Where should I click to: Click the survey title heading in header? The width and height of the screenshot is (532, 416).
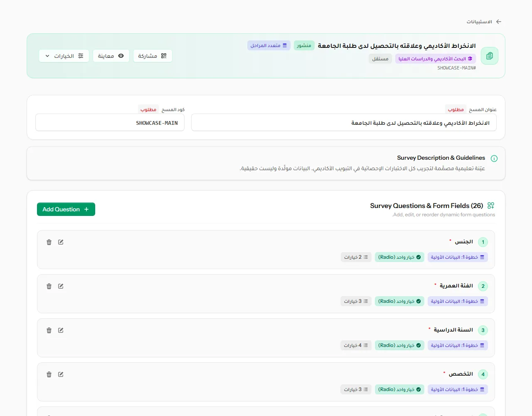397,46
